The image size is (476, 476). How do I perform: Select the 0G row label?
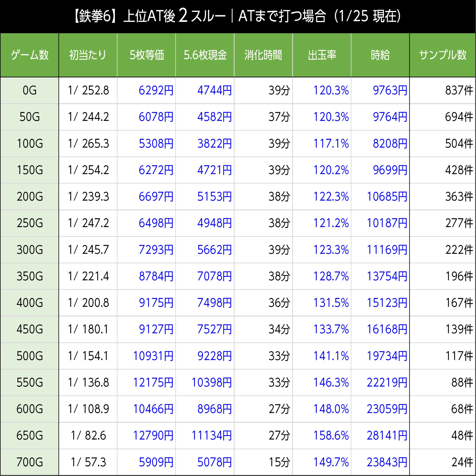coord(30,90)
